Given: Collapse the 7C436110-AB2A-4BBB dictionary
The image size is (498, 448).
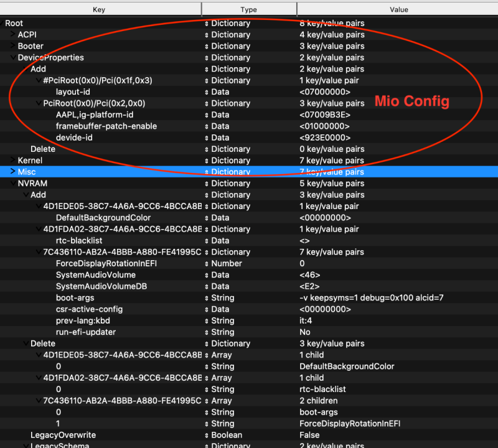Looking at the screenshot, I should [39, 252].
